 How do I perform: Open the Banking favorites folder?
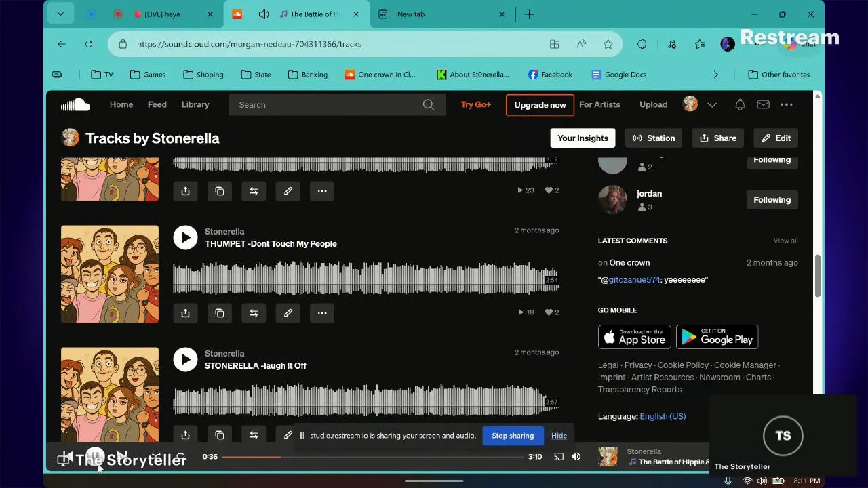(x=308, y=75)
